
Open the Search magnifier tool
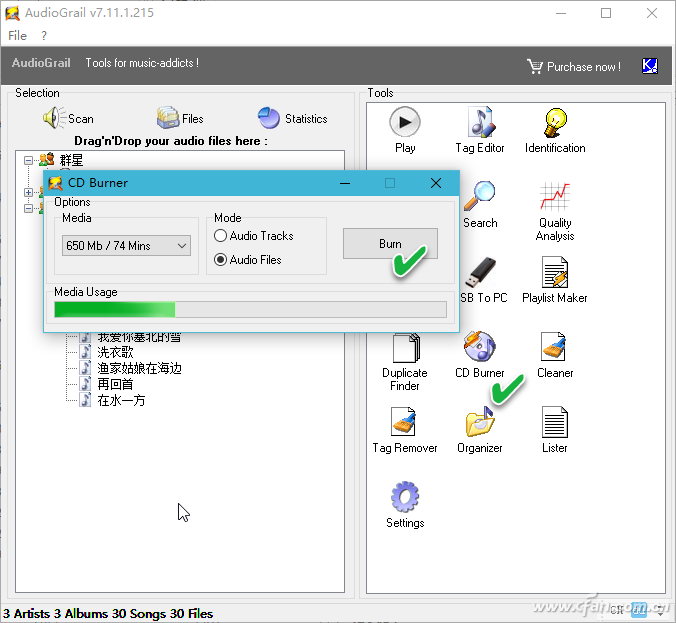click(480, 205)
